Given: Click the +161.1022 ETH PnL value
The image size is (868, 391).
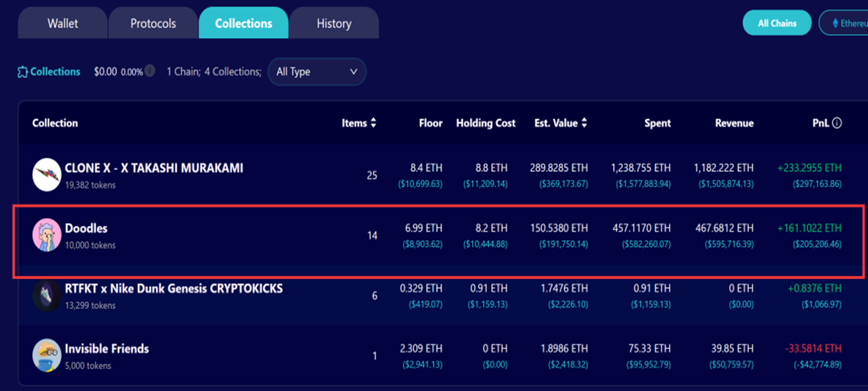Looking at the screenshot, I should 809,228.
